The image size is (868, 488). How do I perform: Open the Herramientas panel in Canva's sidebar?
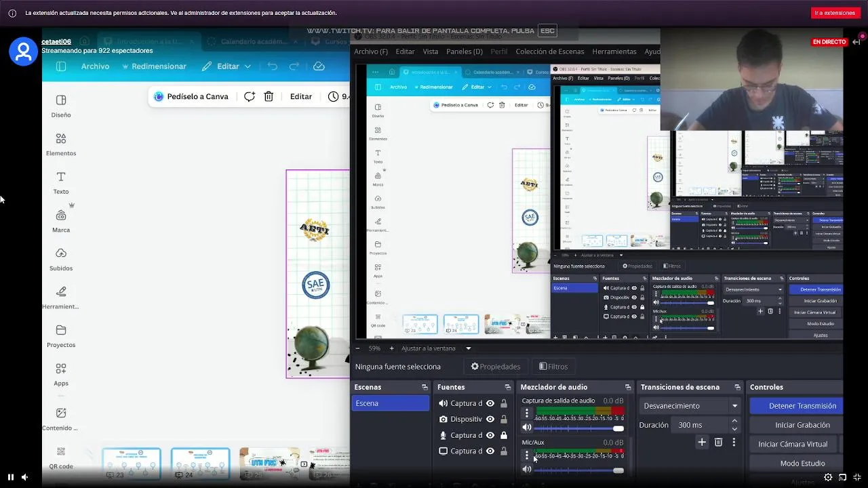point(61,298)
